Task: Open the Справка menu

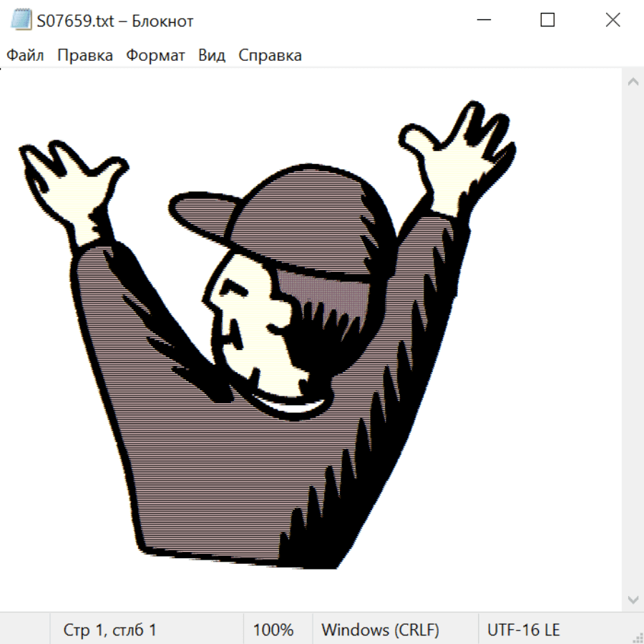Action: 270,56
